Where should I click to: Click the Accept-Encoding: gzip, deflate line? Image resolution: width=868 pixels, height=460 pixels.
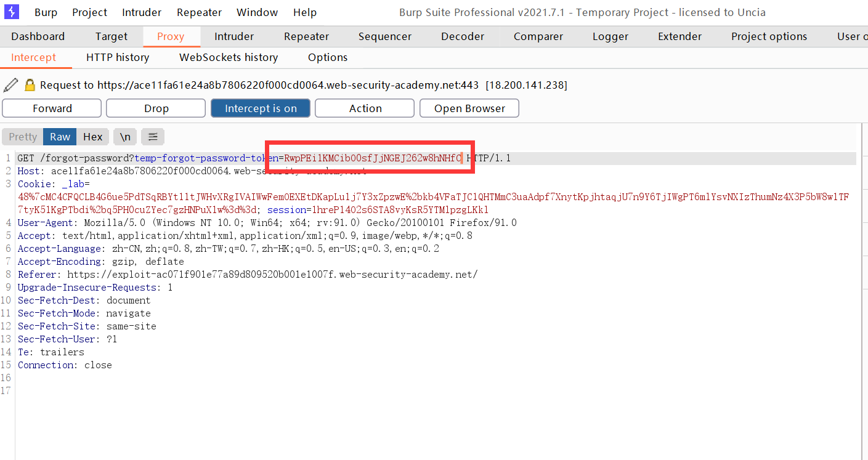pos(100,262)
